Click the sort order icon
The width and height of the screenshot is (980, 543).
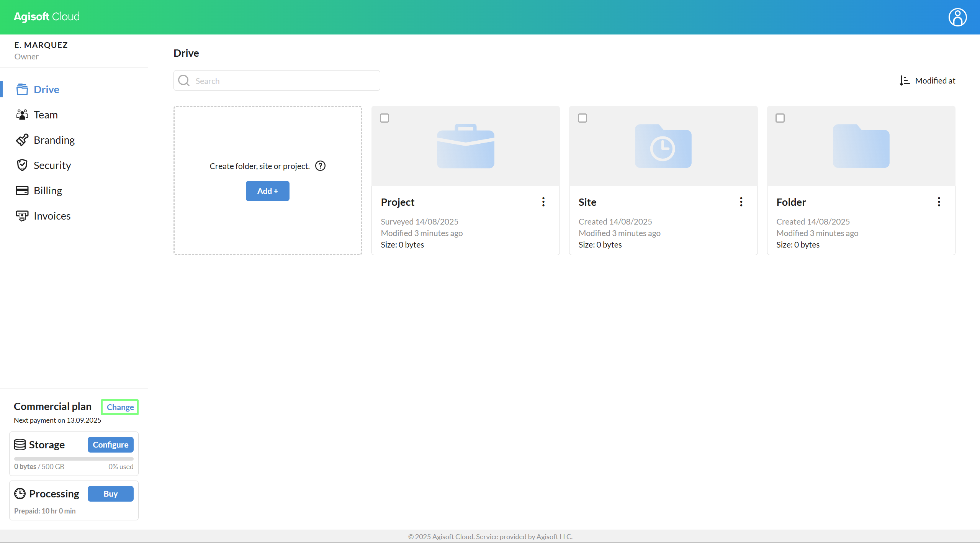pyautogui.click(x=905, y=80)
